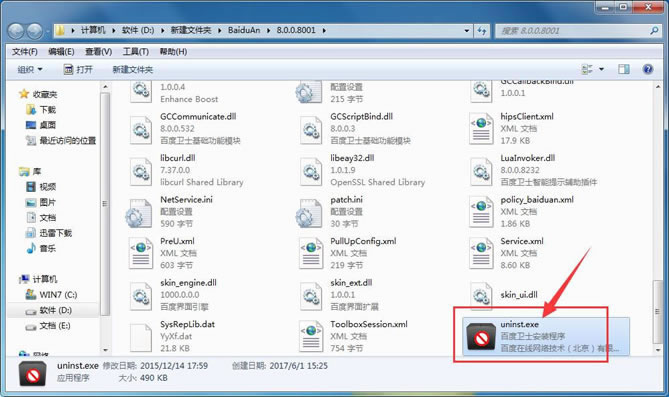Image resolution: width=669 pixels, height=397 pixels.
Task: Open the help question mark icon
Action: point(648,69)
